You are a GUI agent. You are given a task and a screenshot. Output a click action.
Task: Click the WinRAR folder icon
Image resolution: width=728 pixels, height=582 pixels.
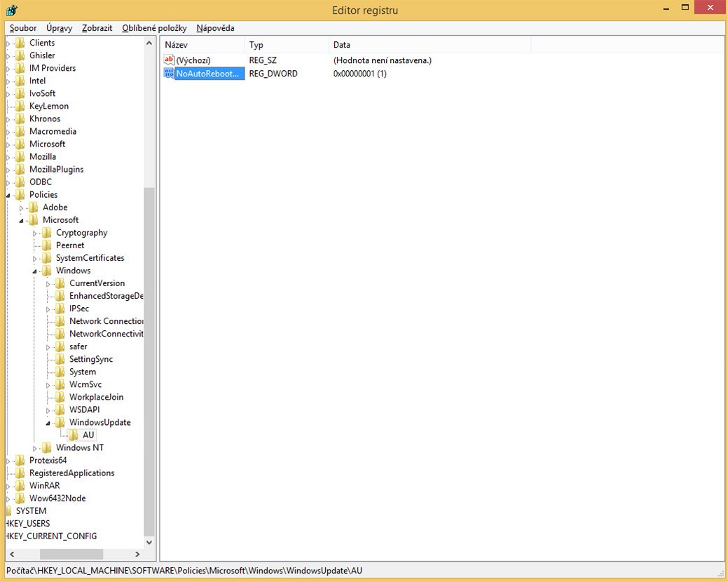pyautogui.click(x=20, y=486)
